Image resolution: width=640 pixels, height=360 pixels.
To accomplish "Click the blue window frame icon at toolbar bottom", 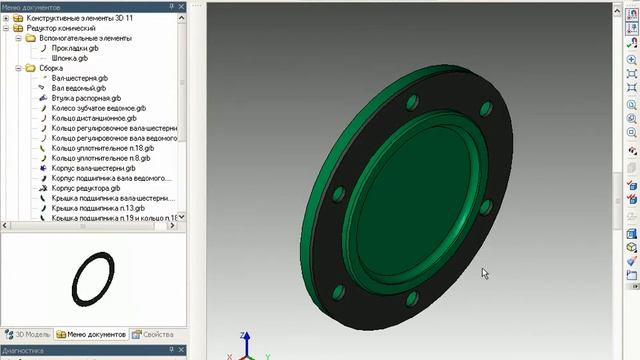I will [631, 275].
